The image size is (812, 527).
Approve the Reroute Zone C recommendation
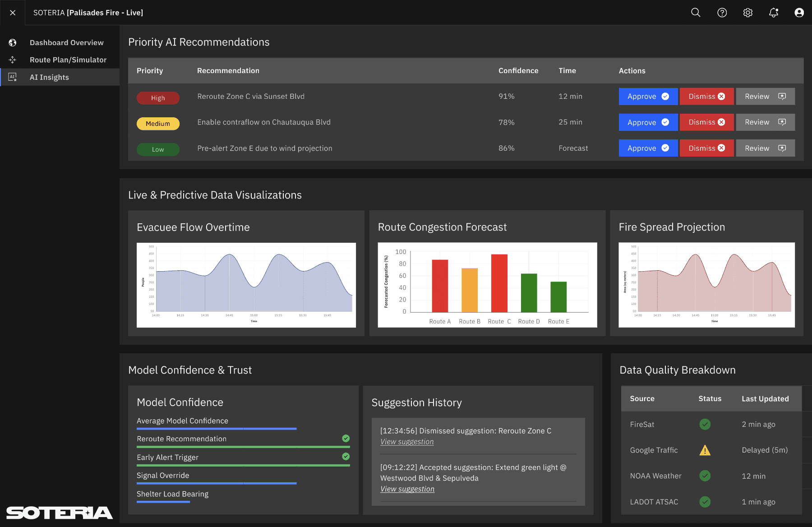click(x=648, y=97)
